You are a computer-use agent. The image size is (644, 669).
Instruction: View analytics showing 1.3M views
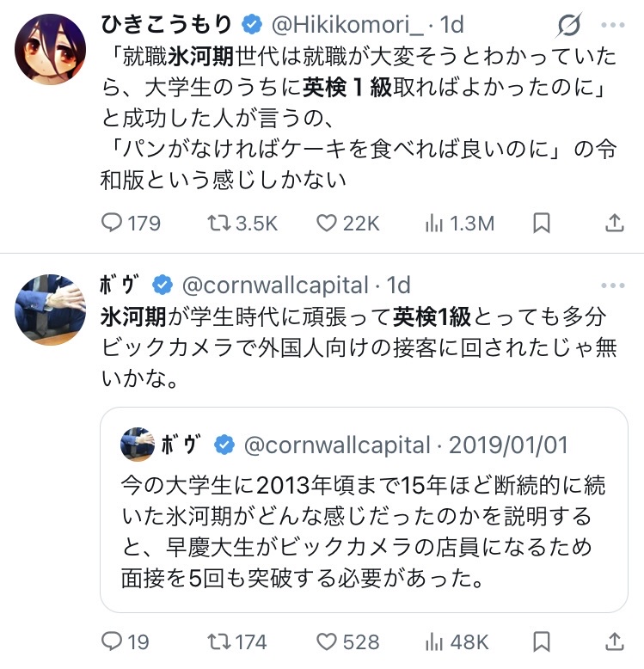coord(435,224)
